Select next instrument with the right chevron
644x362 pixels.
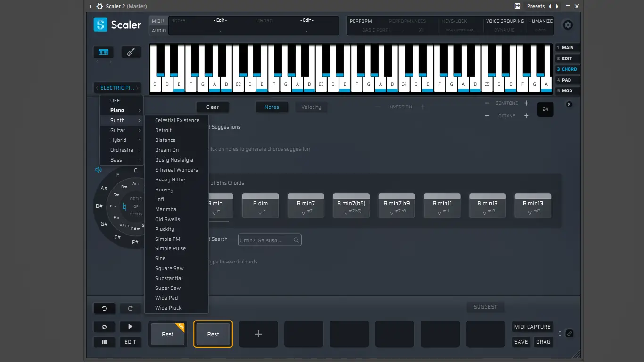click(138, 88)
